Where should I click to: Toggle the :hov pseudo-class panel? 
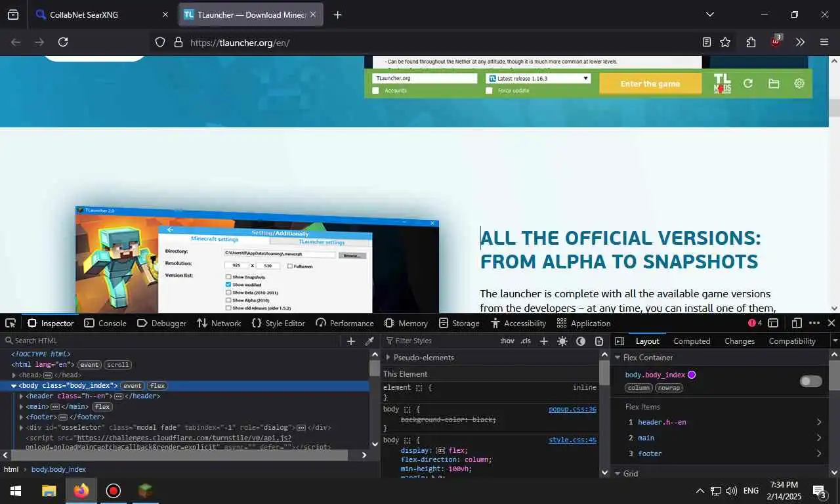[x=507, y=341]
